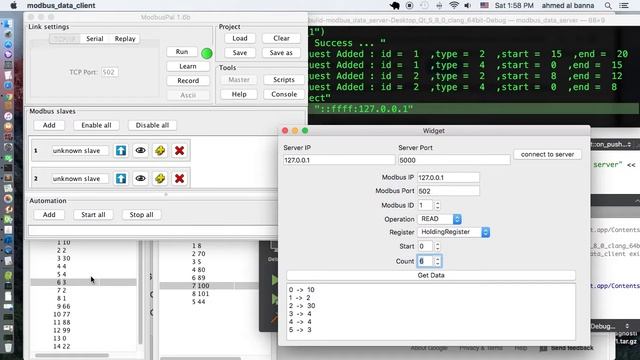Click the green run status indicator
Viewport: 640px width, 360px height.
207,53
